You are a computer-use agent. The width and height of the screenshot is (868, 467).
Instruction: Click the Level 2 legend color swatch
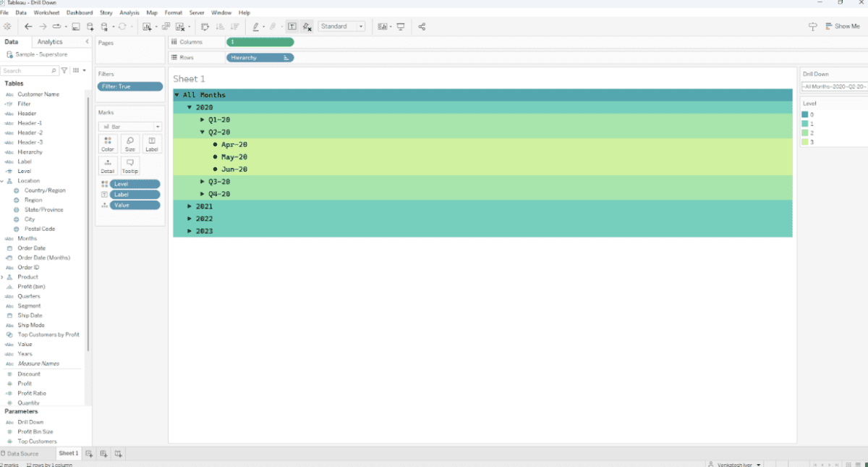pyautogui.click(x=805, y=132)
